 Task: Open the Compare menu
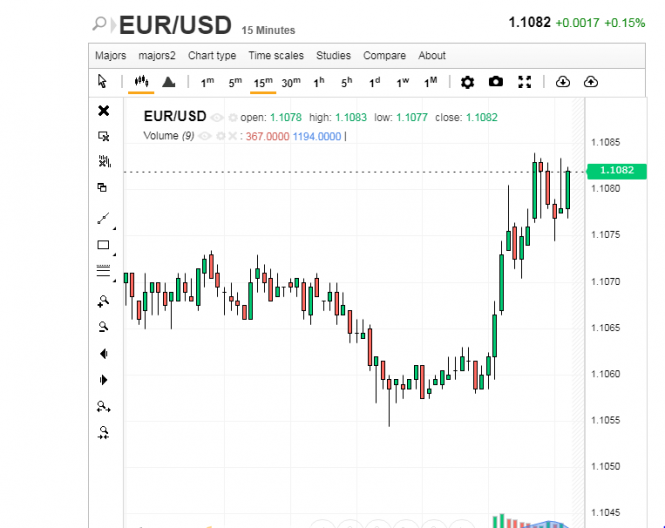[x=384, y=56]
